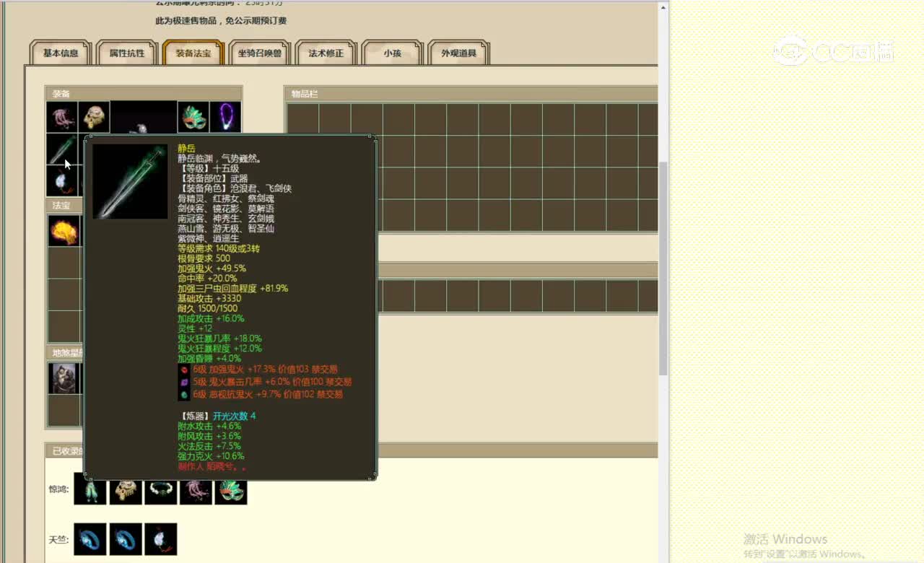Click the purple gem icon for 鬼火暴击几率
The height and width of the screenshot is (563, 924).
tap(184, 382)
